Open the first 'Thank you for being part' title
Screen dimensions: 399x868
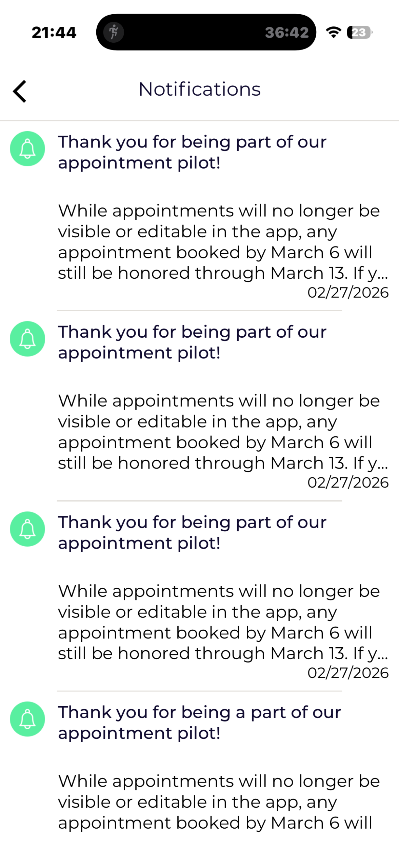pyautogui.click(x=192, y=152)
